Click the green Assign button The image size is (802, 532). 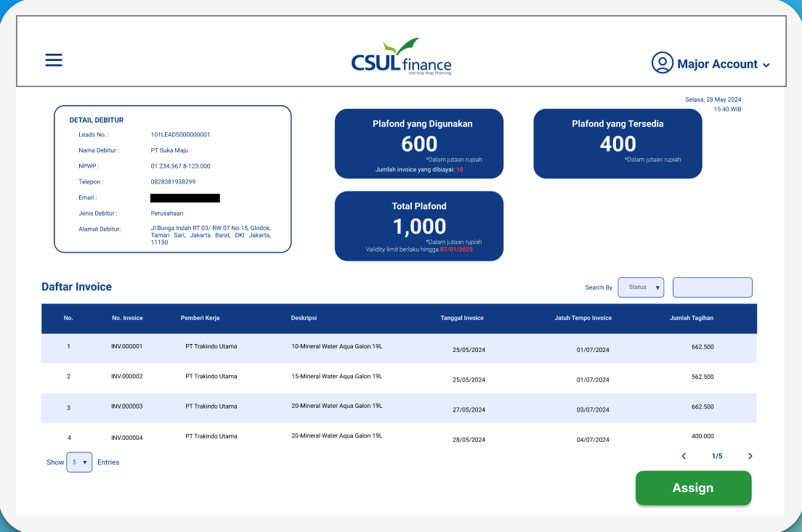[694, 488]
